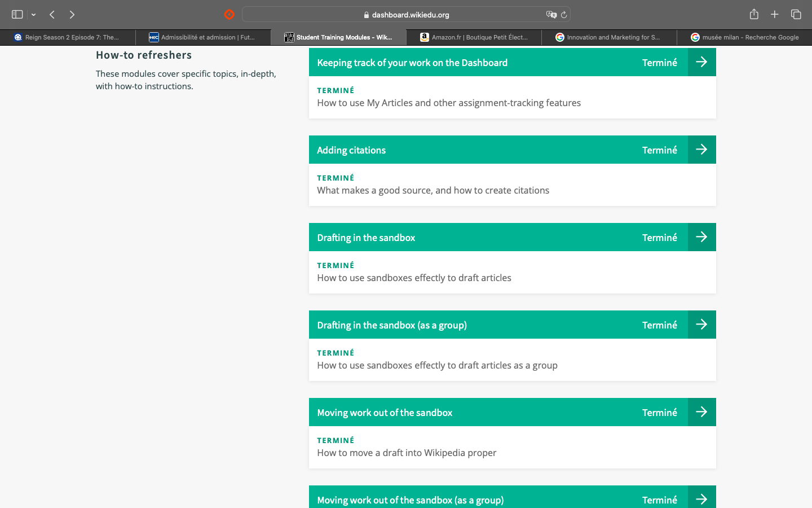Click the Google favicon on musée milan tab
The height and width of the screenshot is (508, 812).
coord(695,37)
